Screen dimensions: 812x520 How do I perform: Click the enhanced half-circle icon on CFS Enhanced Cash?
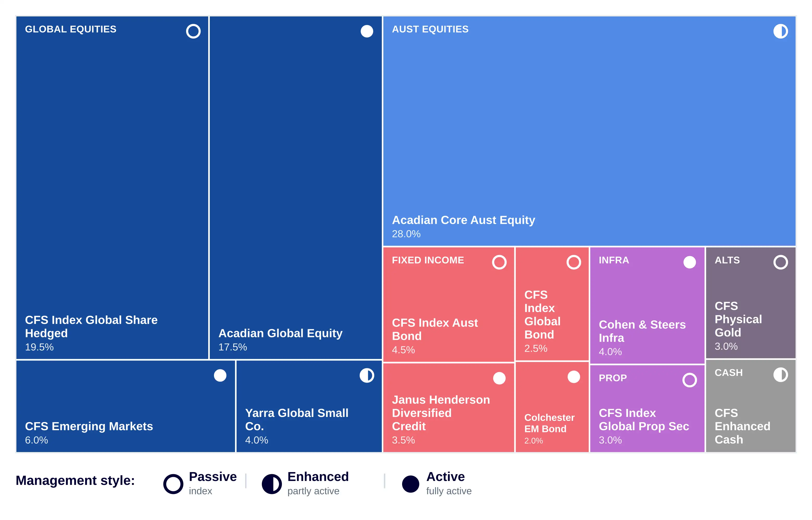781,375
